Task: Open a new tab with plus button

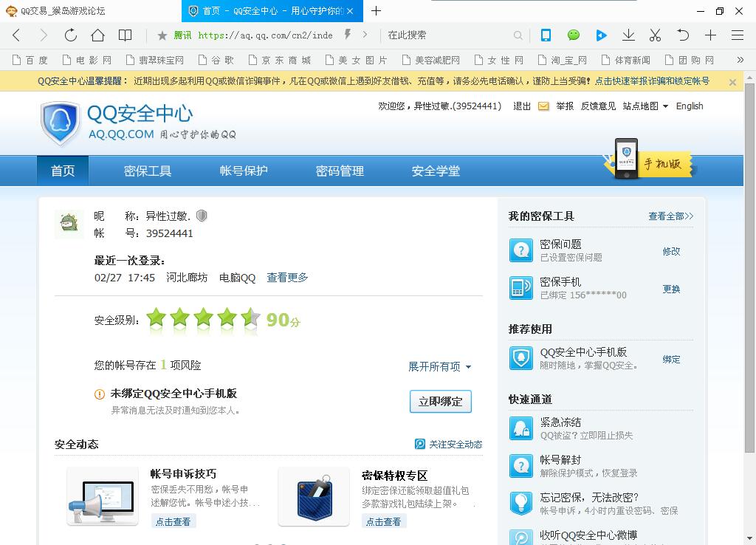Action: pyautogui.click(x=376, y=10)
